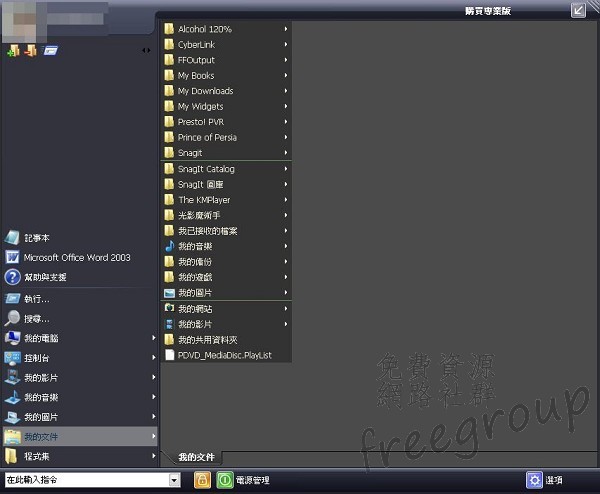Viewport: 600px width, 494px height.
Task: Open 我的電腦 in the left panel
Action: [x=80, y=338]
